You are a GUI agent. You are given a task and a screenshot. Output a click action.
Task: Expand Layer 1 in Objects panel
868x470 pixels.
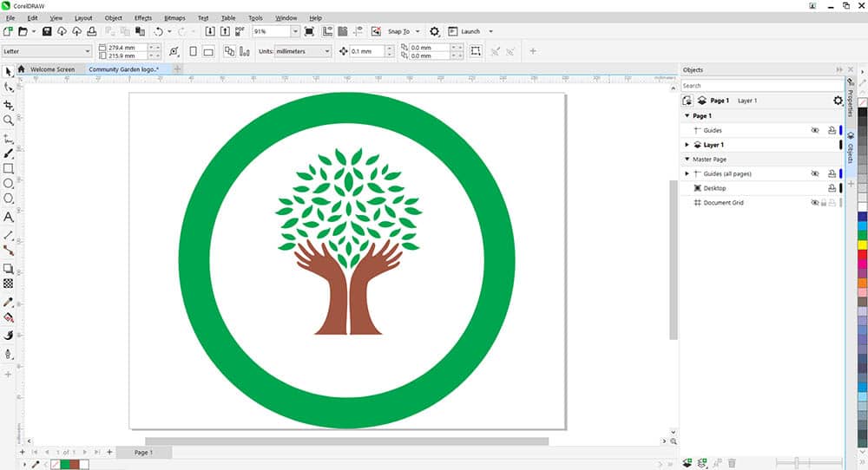pos(687,145)
